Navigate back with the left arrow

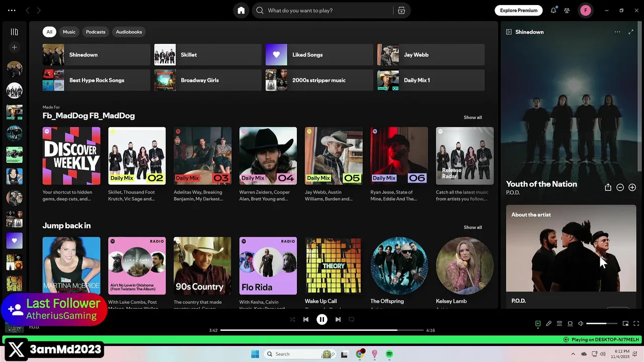pos(28,10)
